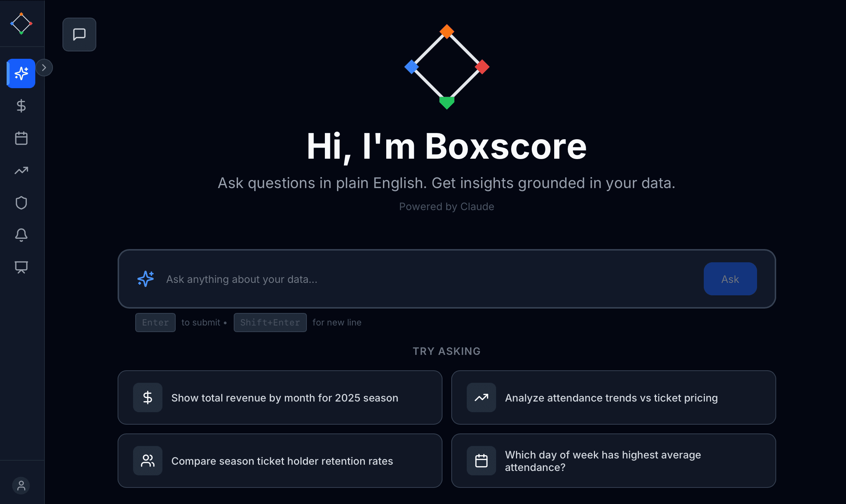This screenshot has height=504, width=846.
Task: Choose 'Analyze attendance trends vs ticket pricing' suggestion
Action: 613,397
